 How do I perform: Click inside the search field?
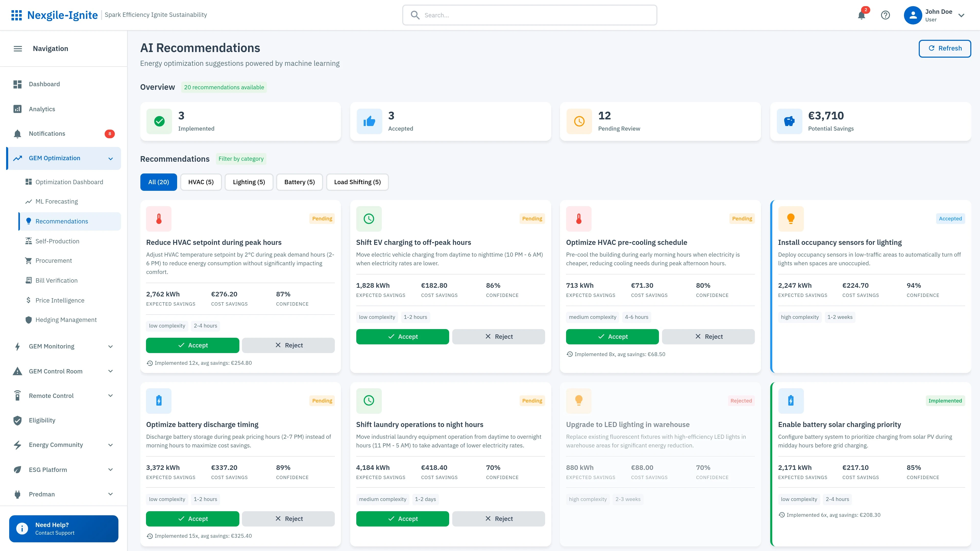coord(529,15)
